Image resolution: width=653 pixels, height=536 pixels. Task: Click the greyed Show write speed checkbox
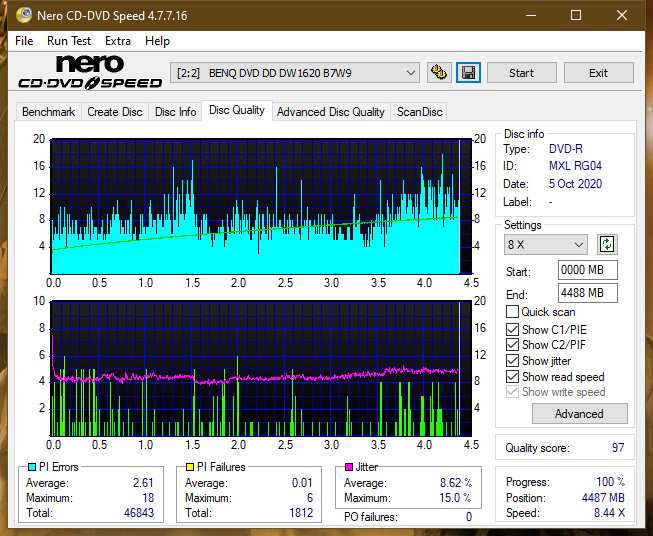point(512,392)
